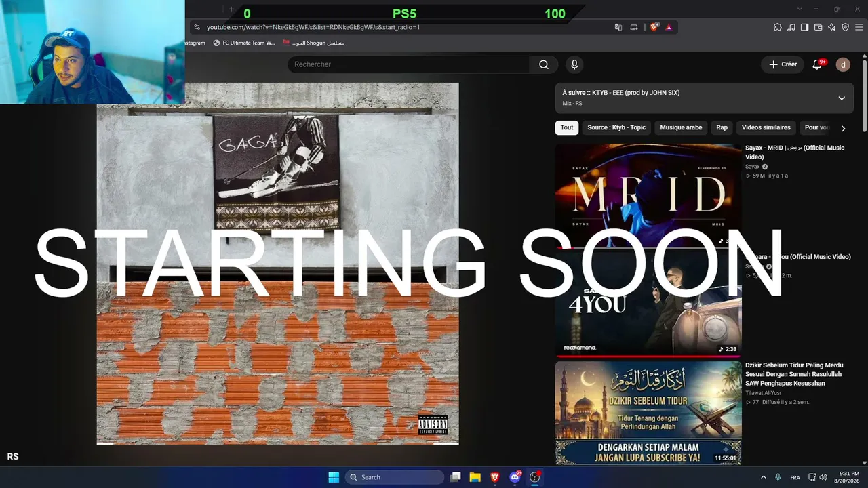Open 'Sayax - MRID' video title link

coord(795,152)
